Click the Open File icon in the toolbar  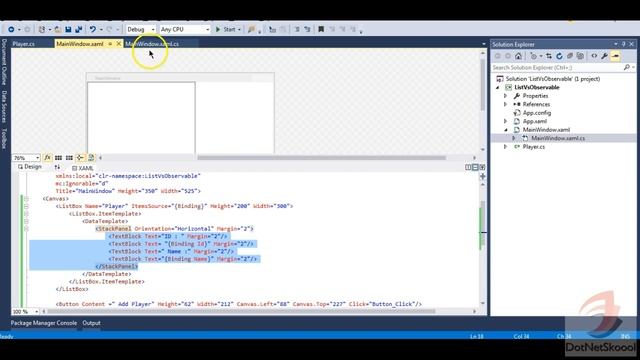click(x=58, y=29)
